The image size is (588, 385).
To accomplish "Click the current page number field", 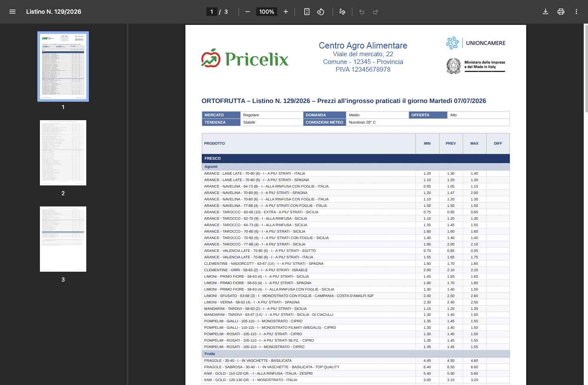I will pos(212,12).
